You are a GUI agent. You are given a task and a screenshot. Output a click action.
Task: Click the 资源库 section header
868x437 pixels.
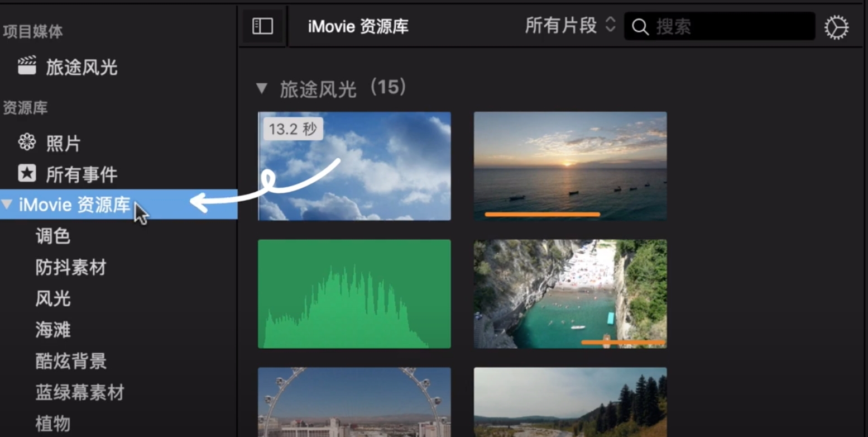pyautogui.click(x=25, y=107)
